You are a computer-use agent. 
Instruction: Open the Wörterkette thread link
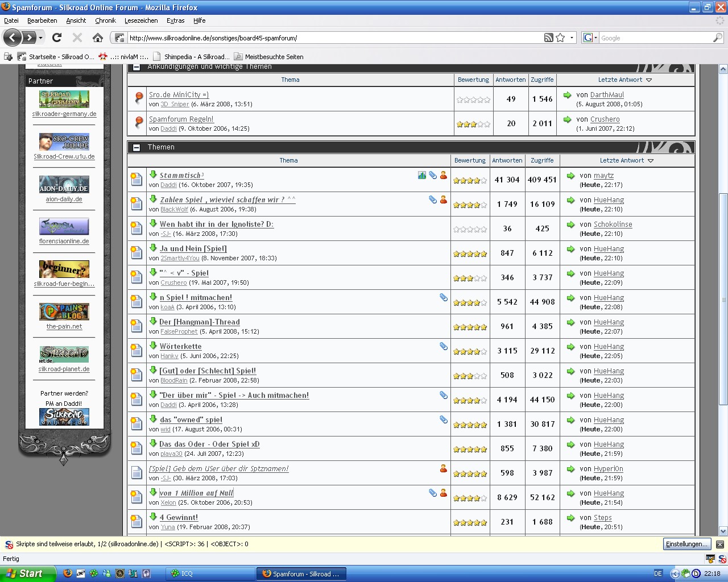(x=180, y=346)
